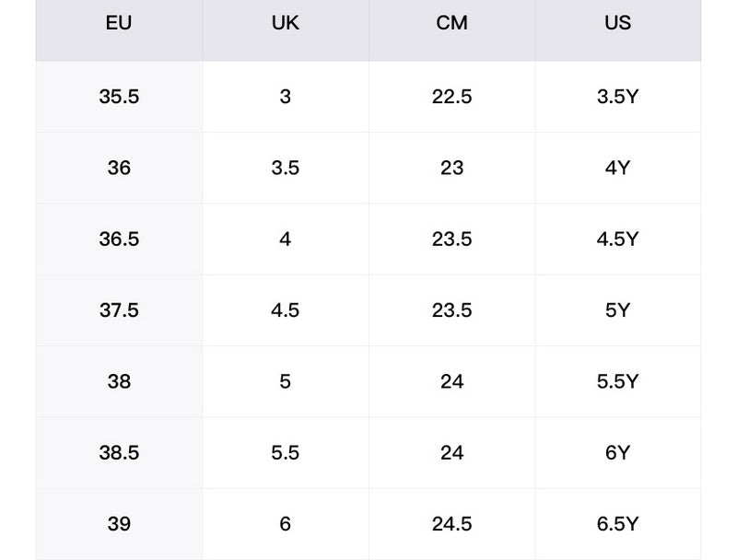Click US size 4Y cell
This screenshot has height=560, width=737.
(617, 168)
